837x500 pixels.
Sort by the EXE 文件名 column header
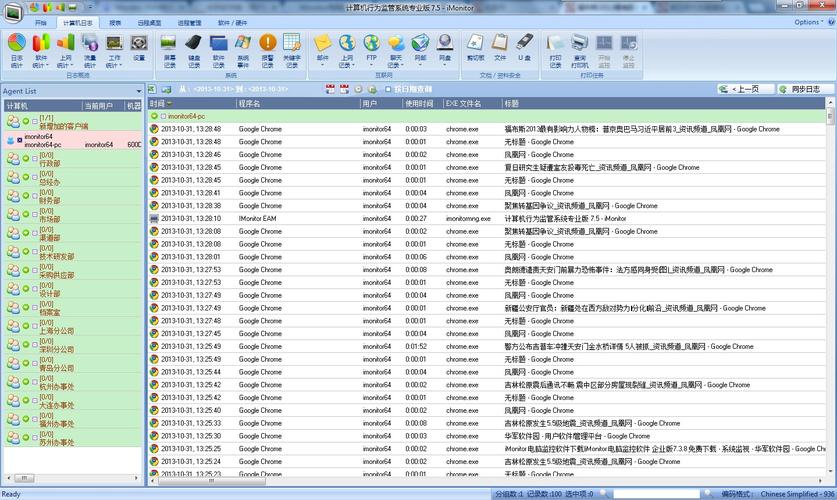(472, 104)
